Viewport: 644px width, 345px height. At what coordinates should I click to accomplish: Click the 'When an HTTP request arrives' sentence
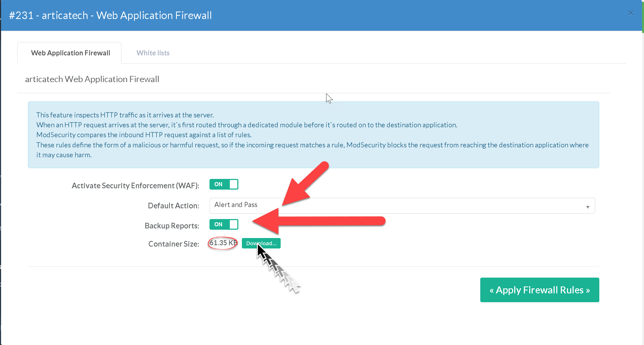pos(246,125)
